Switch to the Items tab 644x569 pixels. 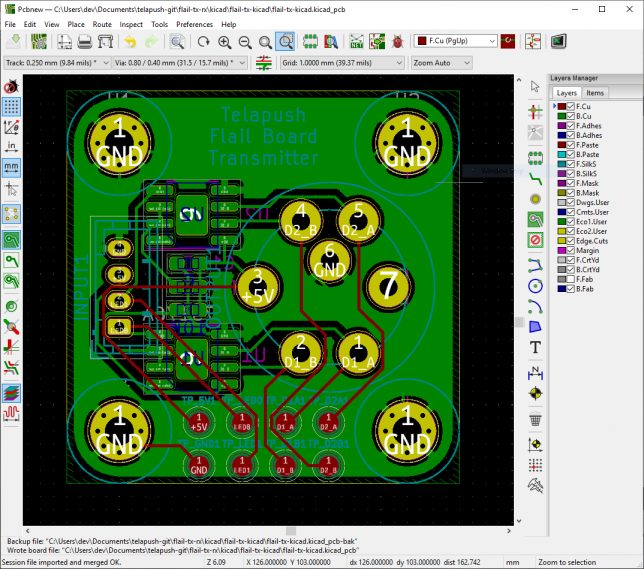click(595, 93)
